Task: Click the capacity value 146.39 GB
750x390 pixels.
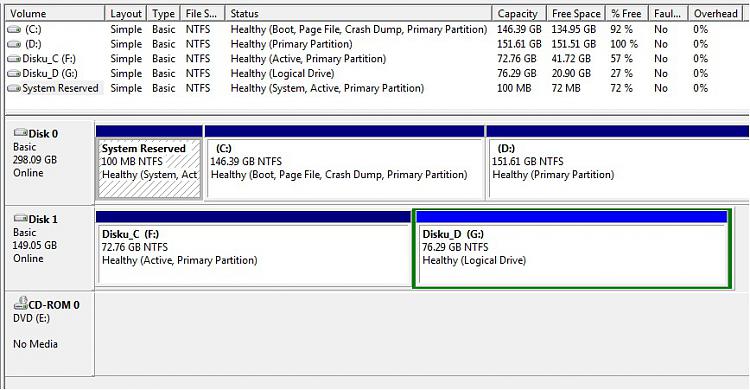Action: 519,30
